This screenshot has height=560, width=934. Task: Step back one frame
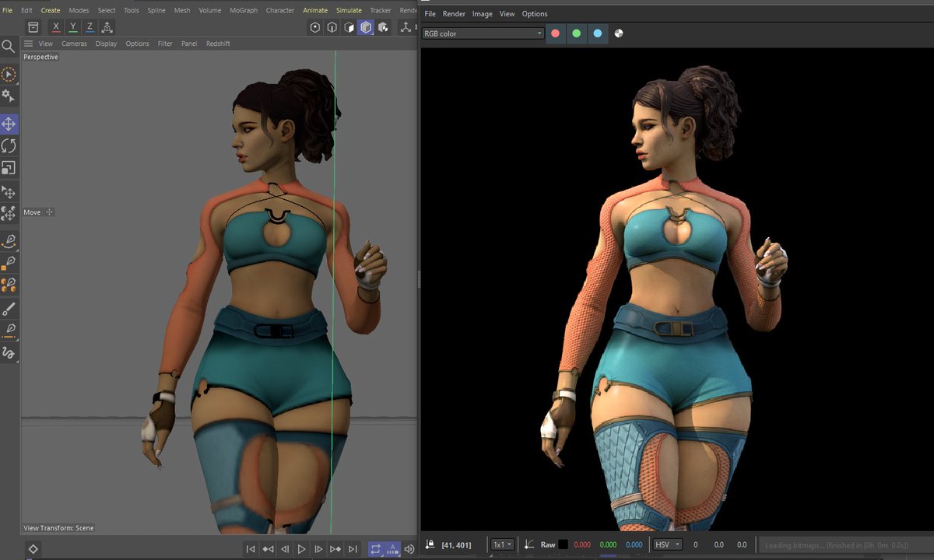click(285, 549)
